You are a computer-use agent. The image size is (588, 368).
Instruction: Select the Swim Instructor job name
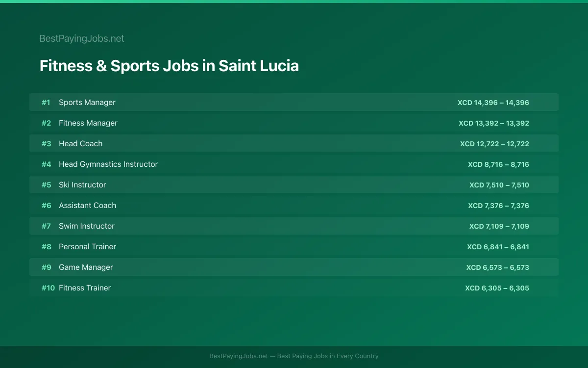pos(87,226)
